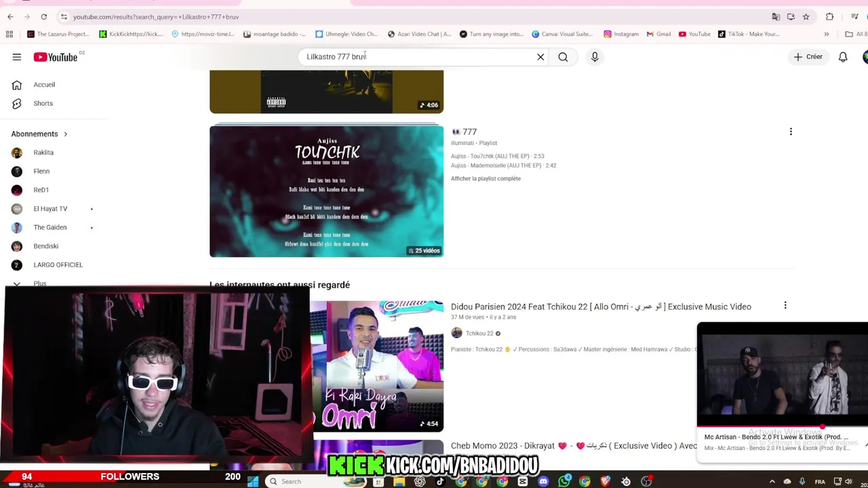
Task: Open Azar Video Chat bookmark
Action: pyautogui.click(x=419, y=34)
